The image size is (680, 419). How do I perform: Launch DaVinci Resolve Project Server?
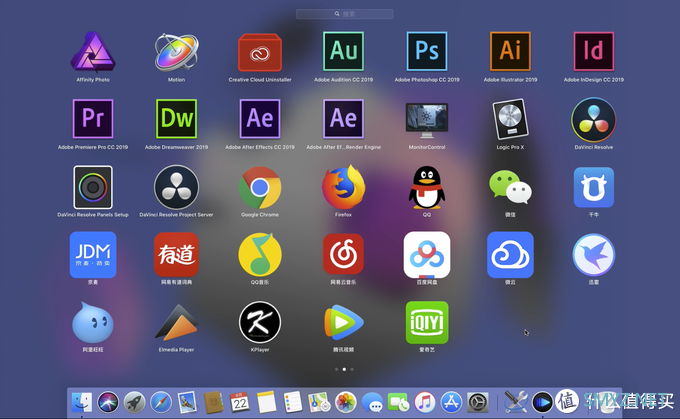[177, 187]
